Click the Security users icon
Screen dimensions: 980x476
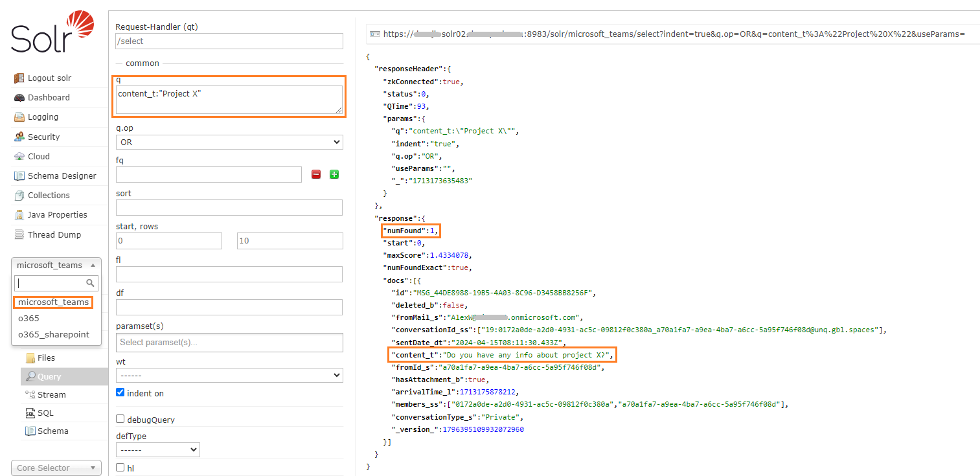[x=19, y=137]
